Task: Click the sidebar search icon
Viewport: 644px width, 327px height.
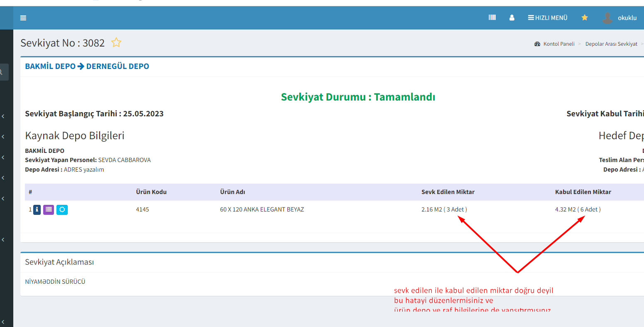Action: [2, 72]
